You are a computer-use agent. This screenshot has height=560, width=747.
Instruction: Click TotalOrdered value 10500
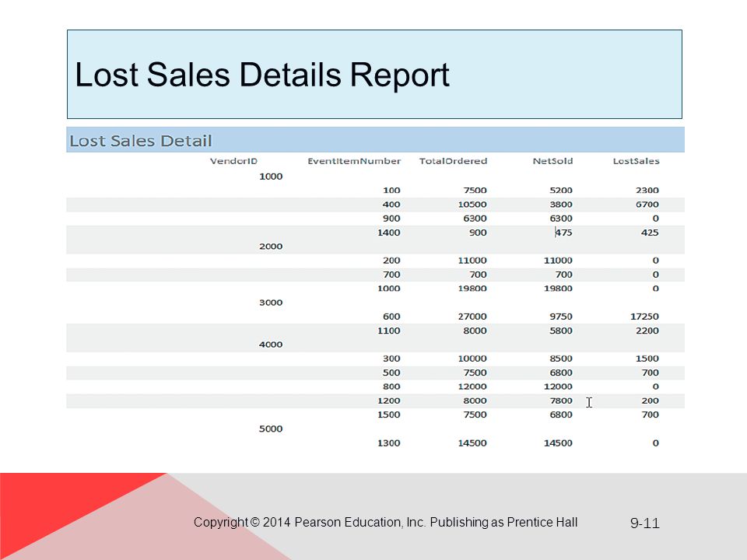(472, 205)
